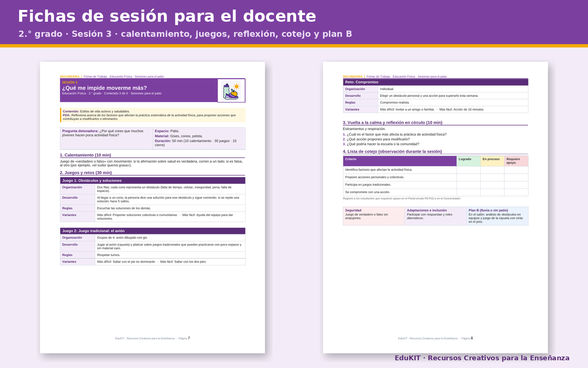This screenshot has width=588, height=368.
Task: Click the 'Página 7' footer
Action: click(184, 338)
